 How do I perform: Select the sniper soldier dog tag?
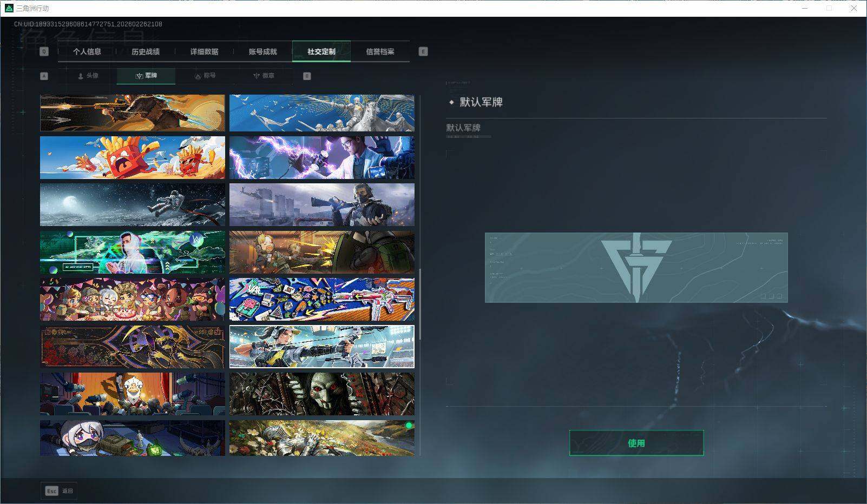[133, 113]
